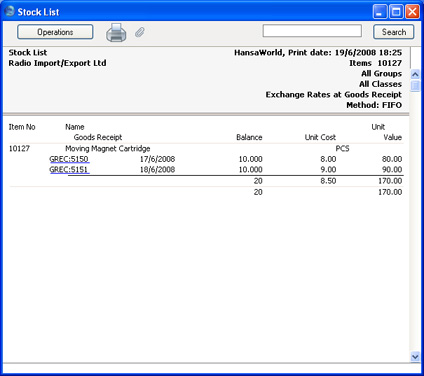Image resolution: width=424 pixels, height=376 pixels.
Task: Click the scroll down arrow at bottom
Action: click(415, 356)
